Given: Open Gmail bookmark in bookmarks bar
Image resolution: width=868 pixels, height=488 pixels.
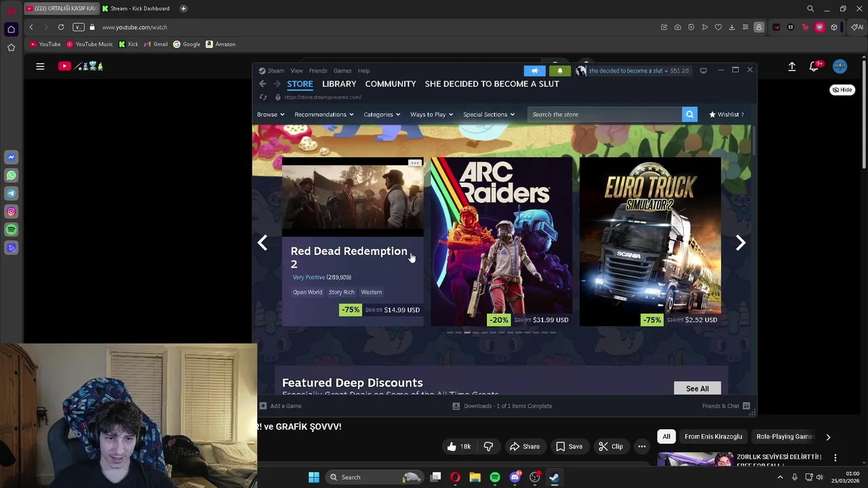Looking at the screenshot, I should click(x=156, y=44).
